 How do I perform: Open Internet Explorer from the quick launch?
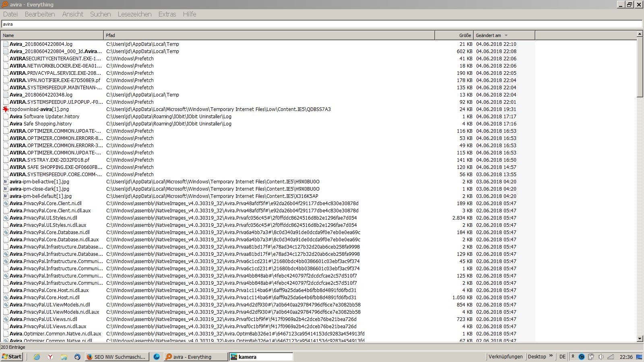37,357
